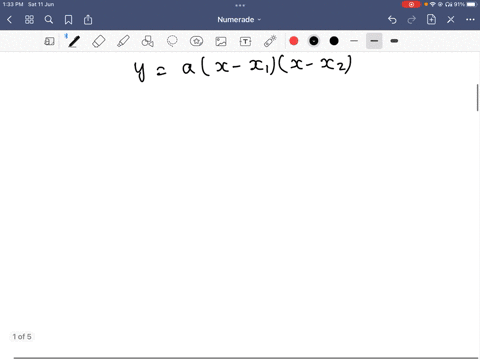The width and height of the screenshot is (480, 360).
Task: Select the Shapes tool
Action: [148, 41]
